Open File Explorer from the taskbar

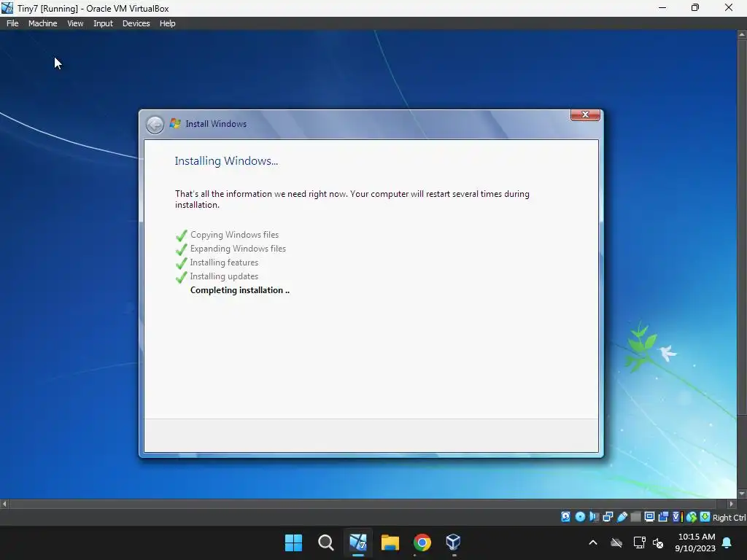point(390,542)
